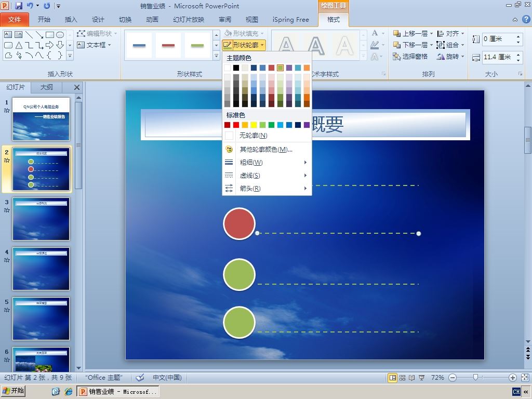
Task: Click the shape height field 0 厘米
Action: pyautogui.click(x=499, y=39)
